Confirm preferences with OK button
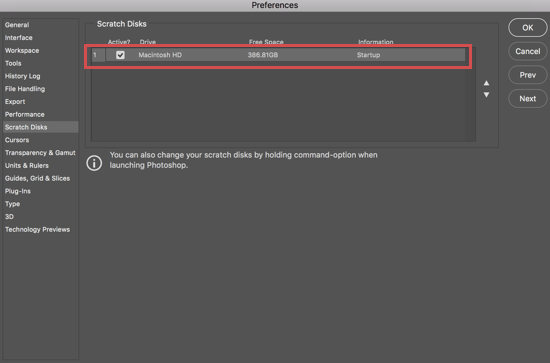This screenshot has height=363, width=550. click(527, 28)
